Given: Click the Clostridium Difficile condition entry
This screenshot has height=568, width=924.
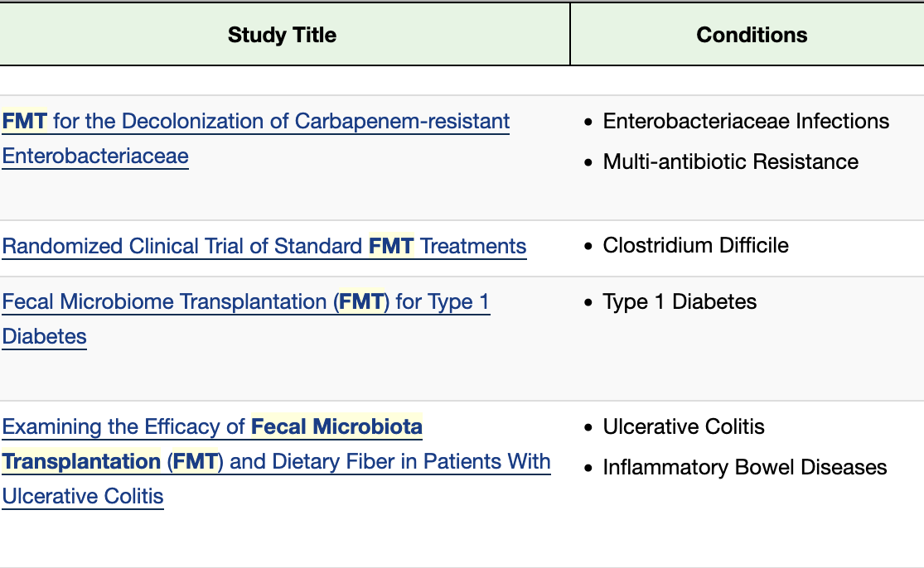Looking at the screenshot, I should [x=696, y=246].
